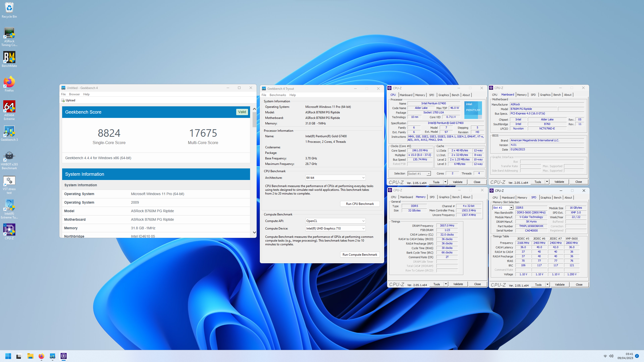The image size is (644, 362).
Task: Open the Socket #1 selection dropdown
Action: [419, 174]
